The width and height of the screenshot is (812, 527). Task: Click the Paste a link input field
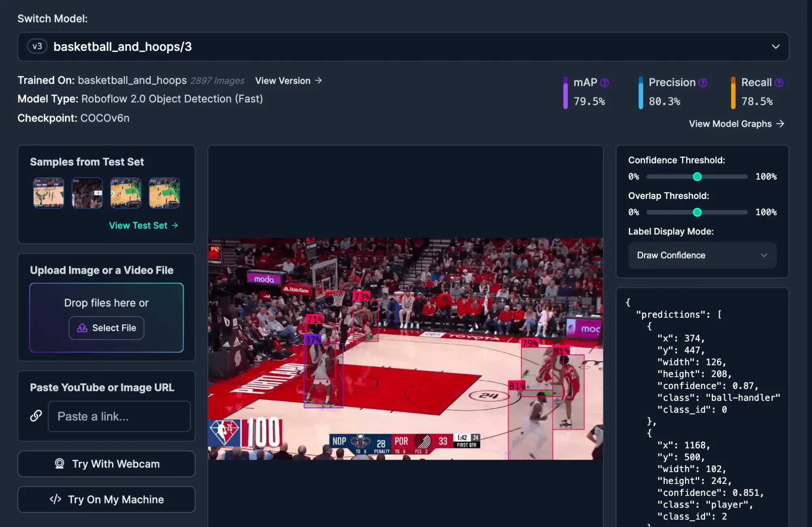[x=119, y=416]
